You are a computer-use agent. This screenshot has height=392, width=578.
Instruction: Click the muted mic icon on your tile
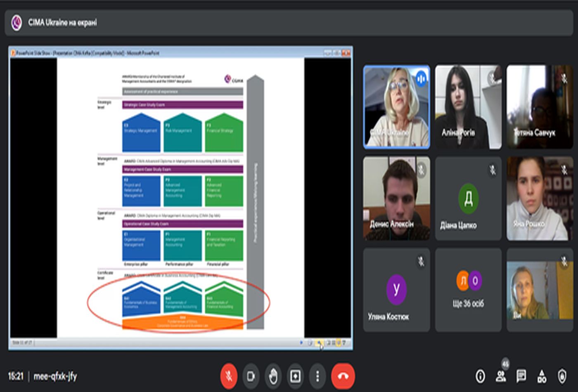point(564,262)
